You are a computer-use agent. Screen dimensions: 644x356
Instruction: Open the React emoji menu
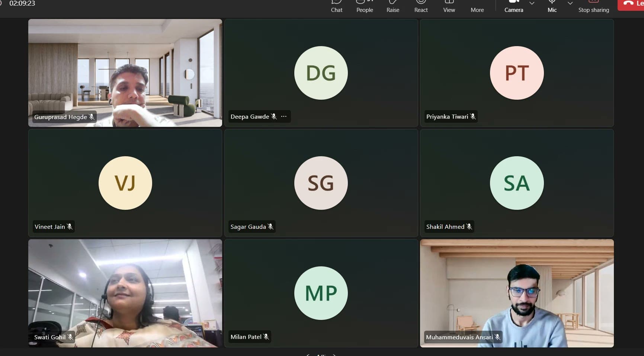point(421,6)
